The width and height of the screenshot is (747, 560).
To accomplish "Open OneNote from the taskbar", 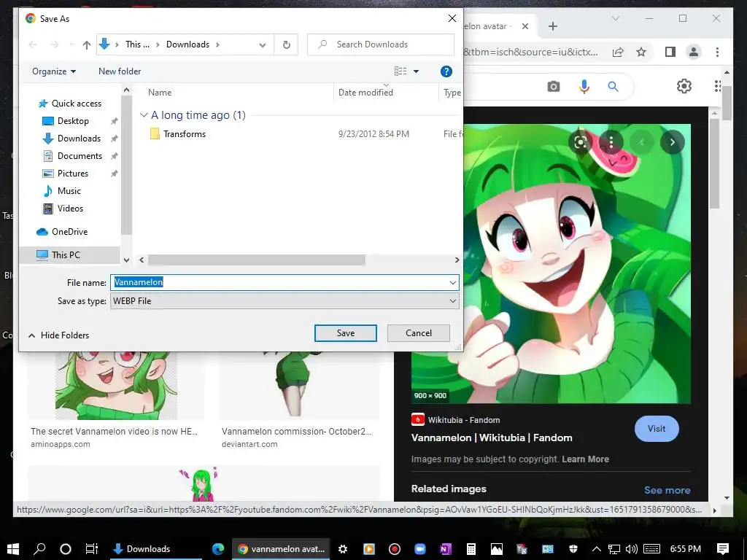I will 446,549.
